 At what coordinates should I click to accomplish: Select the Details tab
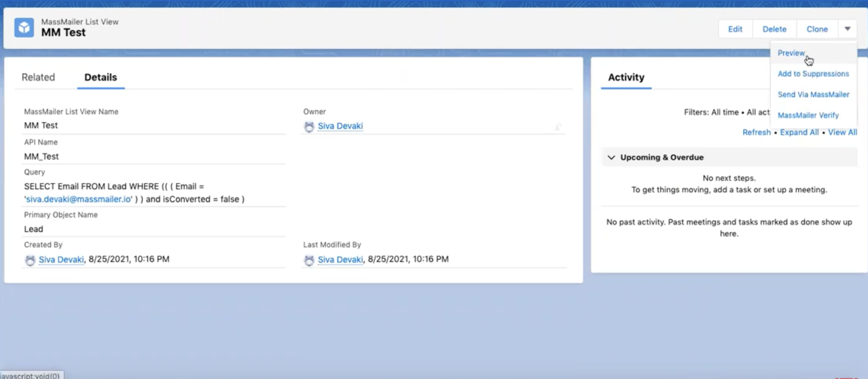click(101, 77)
